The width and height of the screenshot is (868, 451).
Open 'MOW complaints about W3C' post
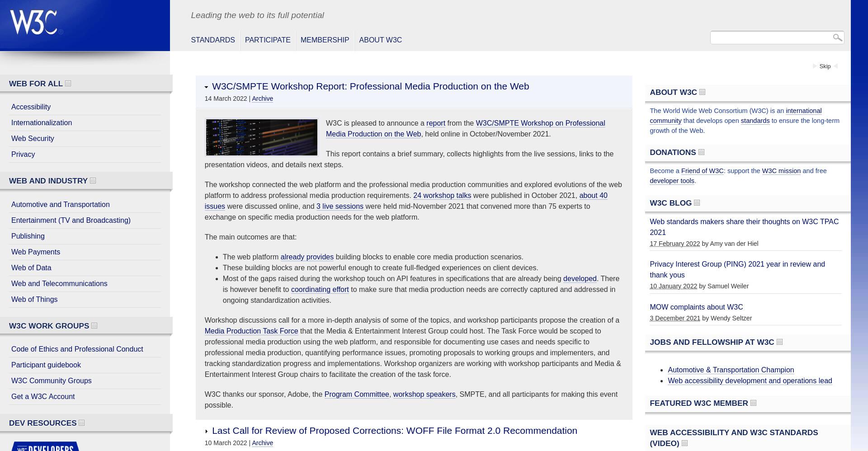tap(696, 307)
